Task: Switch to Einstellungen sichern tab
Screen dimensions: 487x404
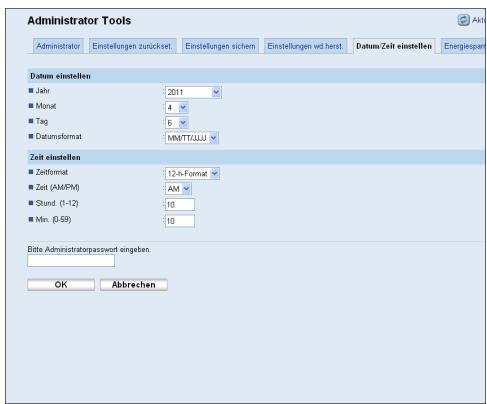Action: 220,46
